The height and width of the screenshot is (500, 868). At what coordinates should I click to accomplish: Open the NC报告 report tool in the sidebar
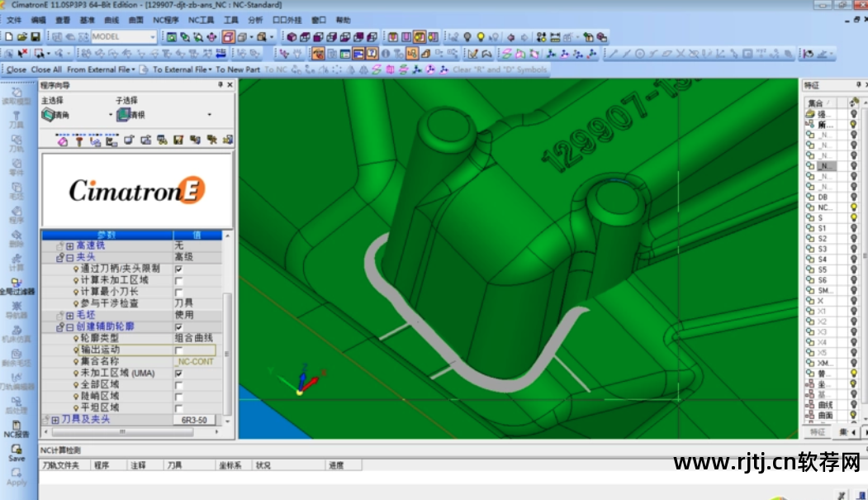click(17, 429)
